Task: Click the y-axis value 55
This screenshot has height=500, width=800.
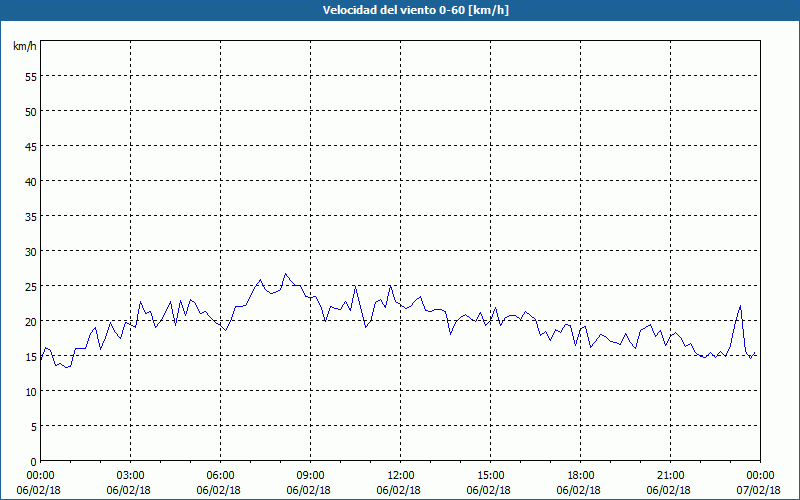Action: pyautogui.click(x=31, y=77)
